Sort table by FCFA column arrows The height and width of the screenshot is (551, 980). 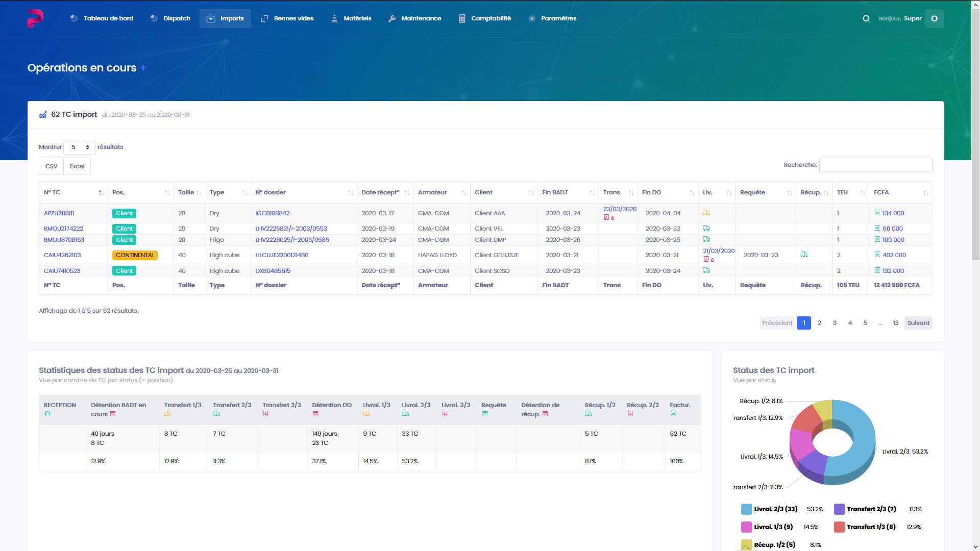[925, 193]
